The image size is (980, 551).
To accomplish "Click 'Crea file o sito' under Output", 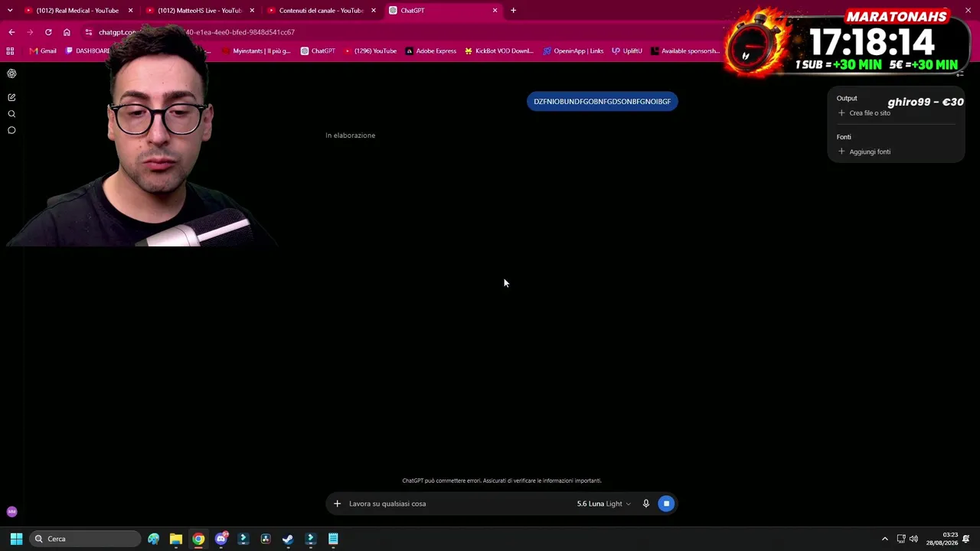I will 864,113.
